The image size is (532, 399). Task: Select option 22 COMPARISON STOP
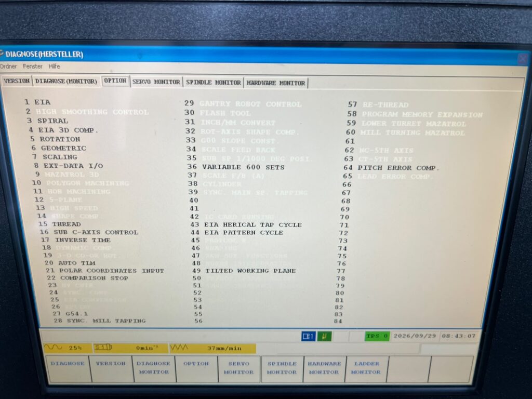pos(87,278)
